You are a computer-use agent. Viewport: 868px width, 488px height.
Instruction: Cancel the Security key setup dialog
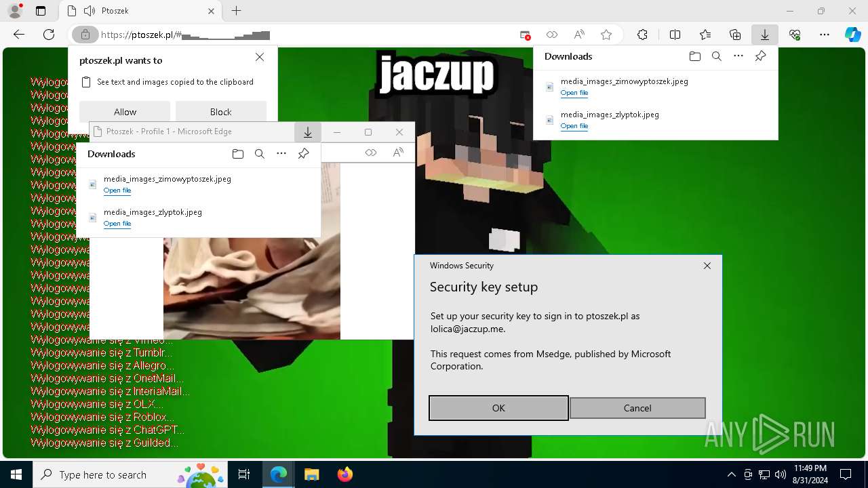[x=637, y=408]
